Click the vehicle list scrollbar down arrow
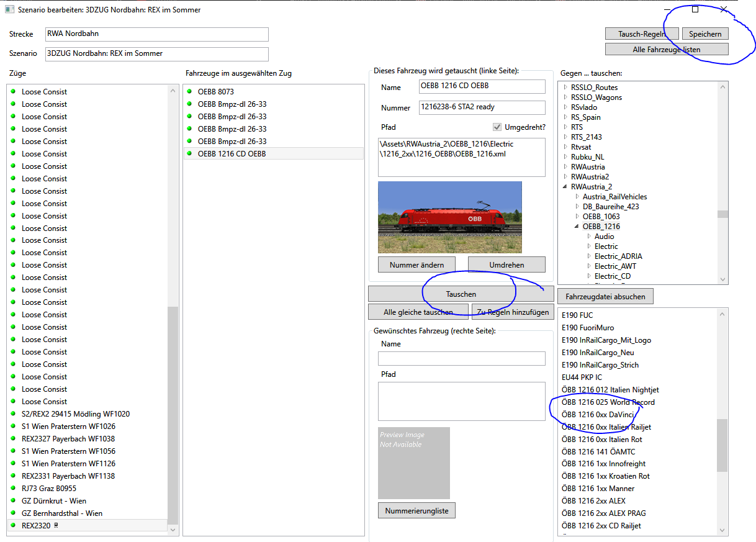 click(x=722, y=530)
